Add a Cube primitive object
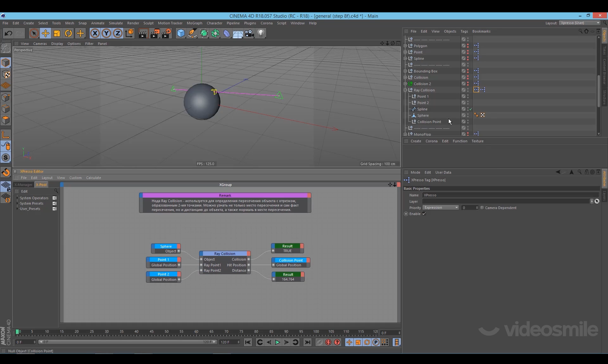Viewport: 608px width, 364px height. click(181, 33)
